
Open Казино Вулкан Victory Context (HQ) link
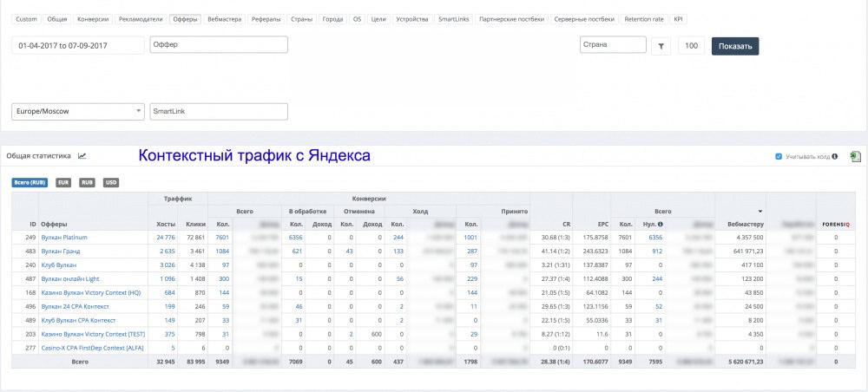tap(91, 292)
